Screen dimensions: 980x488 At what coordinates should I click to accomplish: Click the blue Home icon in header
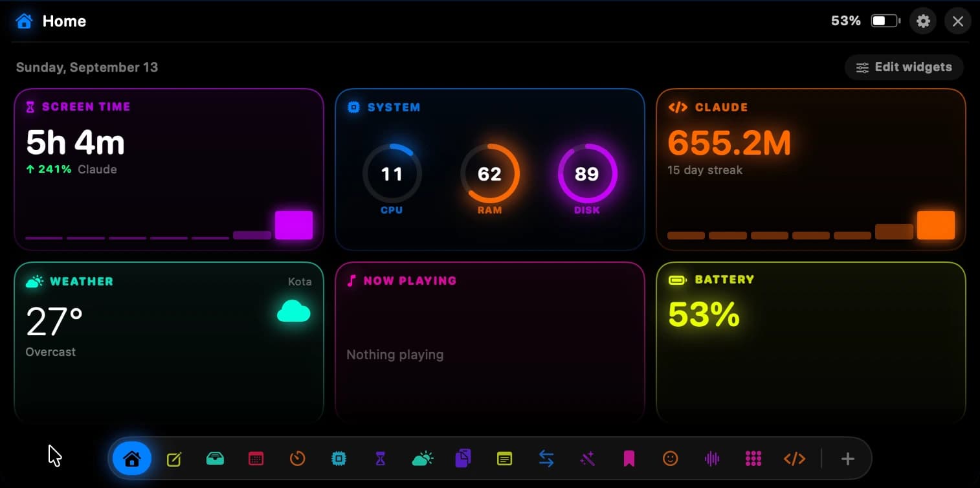tap(24, 21)
